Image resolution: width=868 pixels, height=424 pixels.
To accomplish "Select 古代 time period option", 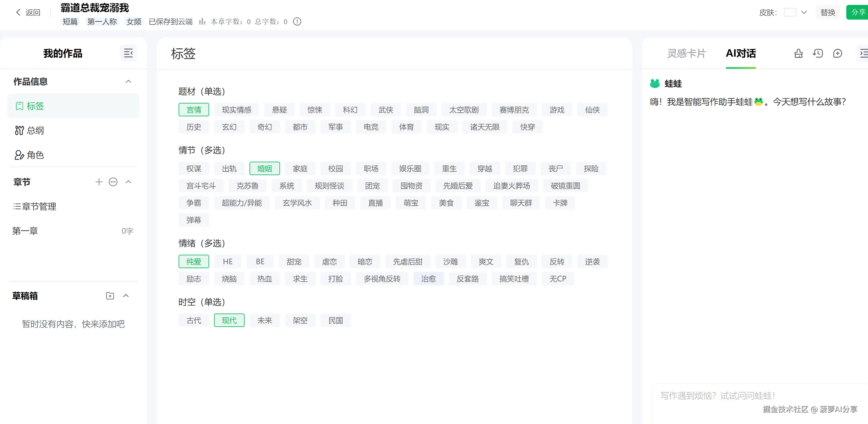I will click(194, 321).
